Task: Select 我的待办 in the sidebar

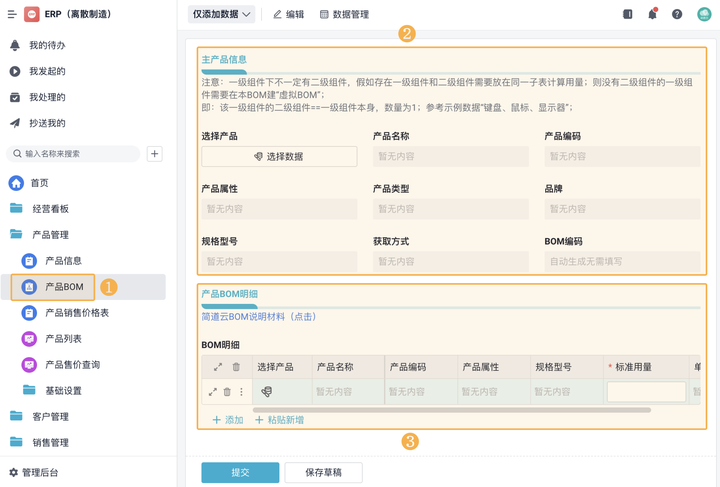Action: coord(47,46)
